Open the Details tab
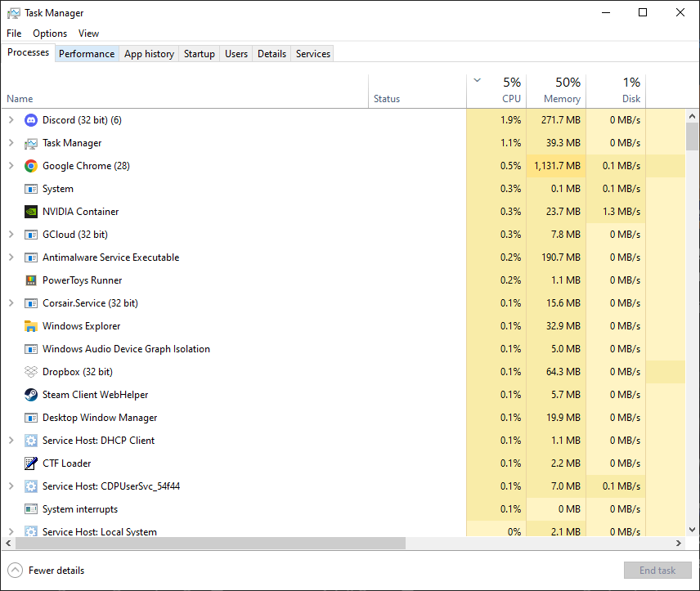Screen dimensions: 700x591 pos(271,54)
